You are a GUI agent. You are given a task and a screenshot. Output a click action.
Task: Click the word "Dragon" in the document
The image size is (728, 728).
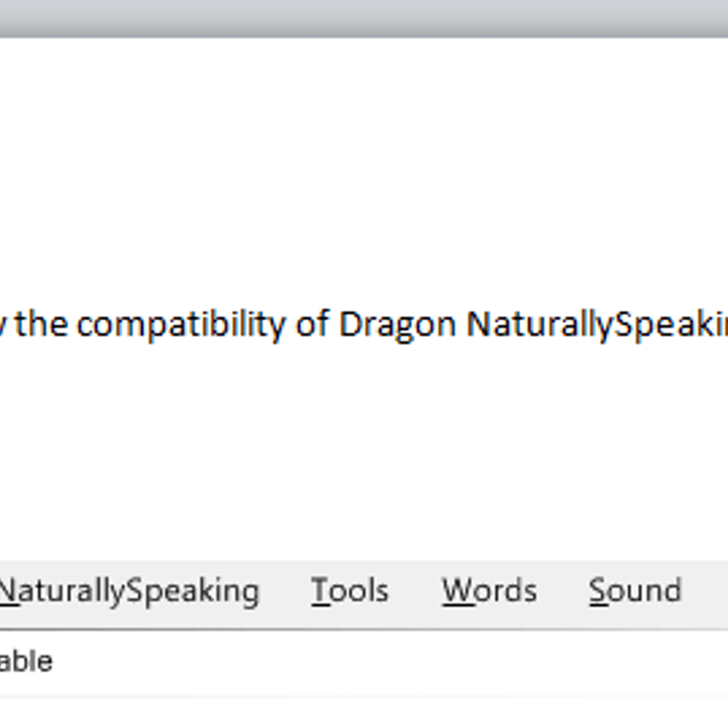(x=397, y=325)
